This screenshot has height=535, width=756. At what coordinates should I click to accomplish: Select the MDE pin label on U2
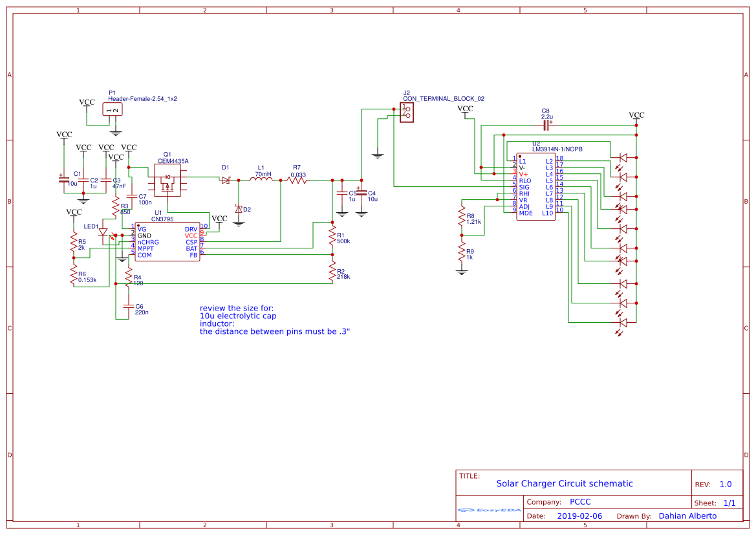[526, 213]
